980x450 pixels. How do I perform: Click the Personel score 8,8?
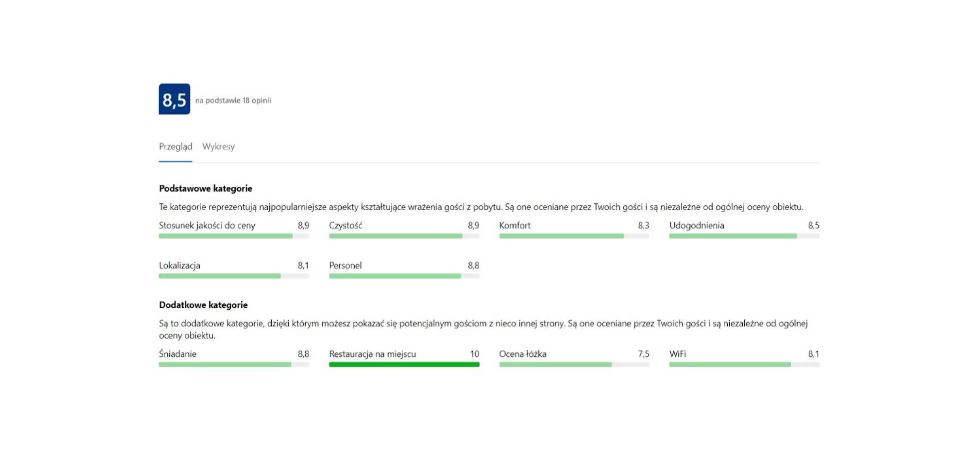(473, 265)
